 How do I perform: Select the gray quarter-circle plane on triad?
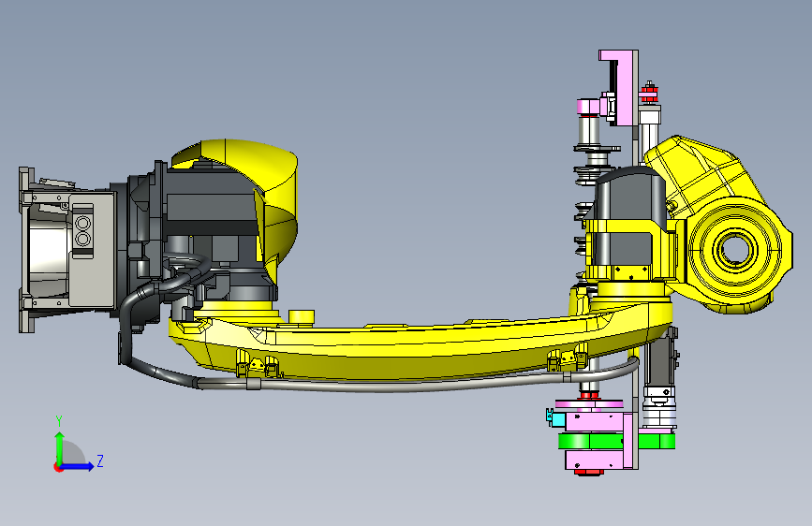[x=72, y=453]
